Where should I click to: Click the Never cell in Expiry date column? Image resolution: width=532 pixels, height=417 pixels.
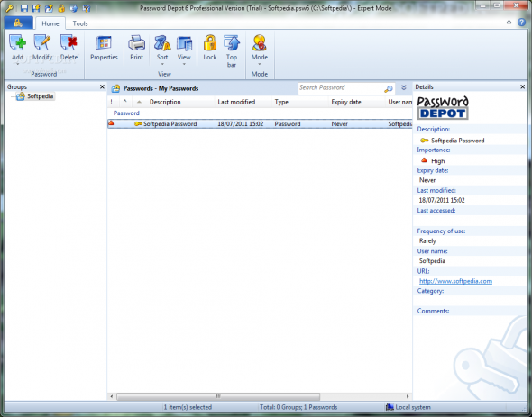point(339,123)
